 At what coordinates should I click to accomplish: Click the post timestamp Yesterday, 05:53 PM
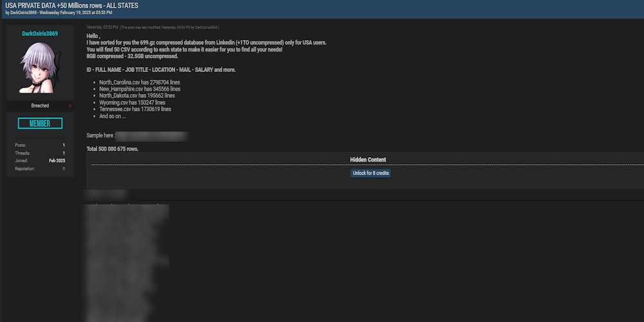point(102,28)
